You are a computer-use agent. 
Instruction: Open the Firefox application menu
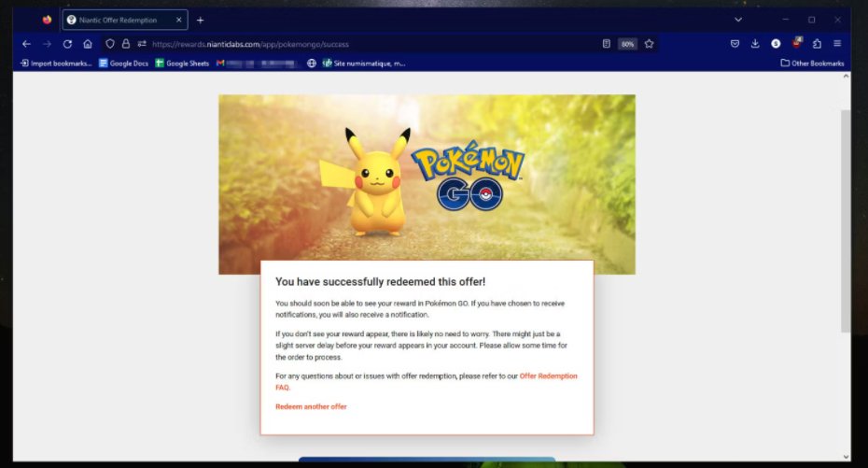tap(837, 44)
